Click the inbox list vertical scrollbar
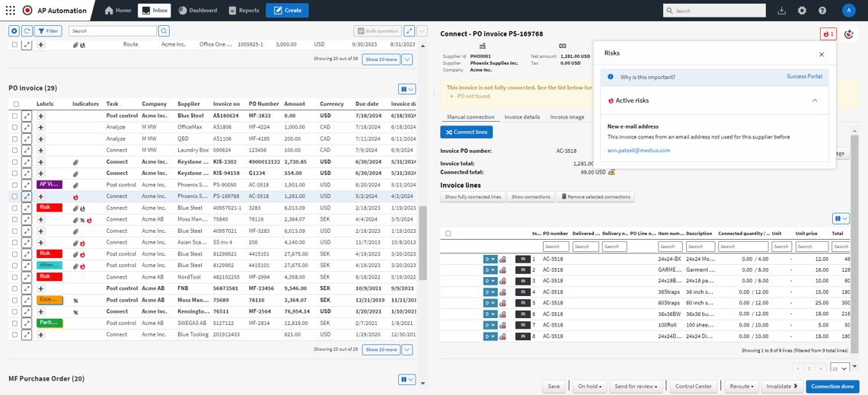Image resolution: width=868 pixels, height=395 pixels. tap(423, 244)
